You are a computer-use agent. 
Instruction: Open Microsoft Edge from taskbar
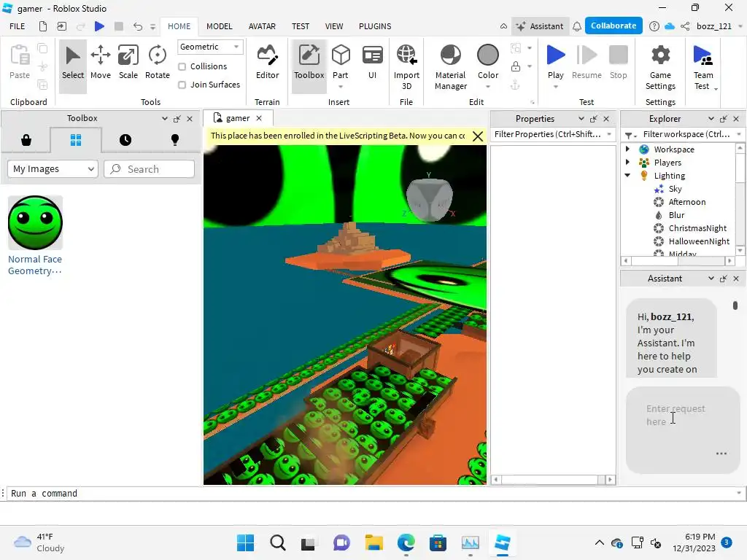pyautogui.click(x=406, y=542)
